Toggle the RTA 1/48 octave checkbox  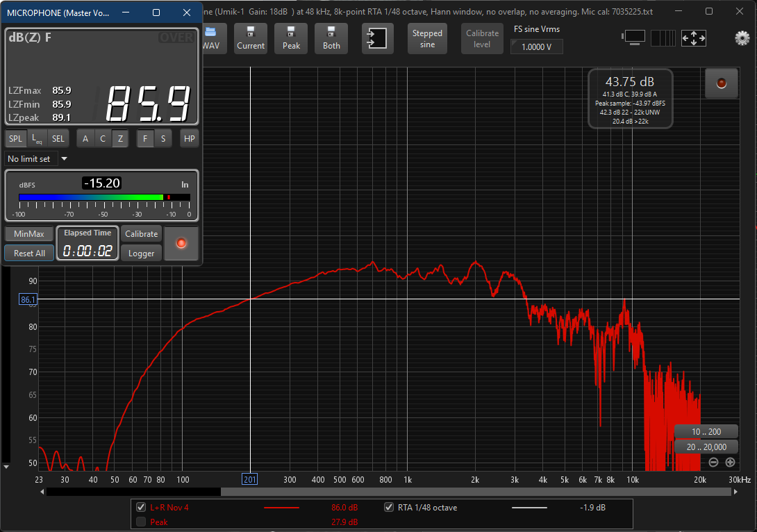[389, 507]
